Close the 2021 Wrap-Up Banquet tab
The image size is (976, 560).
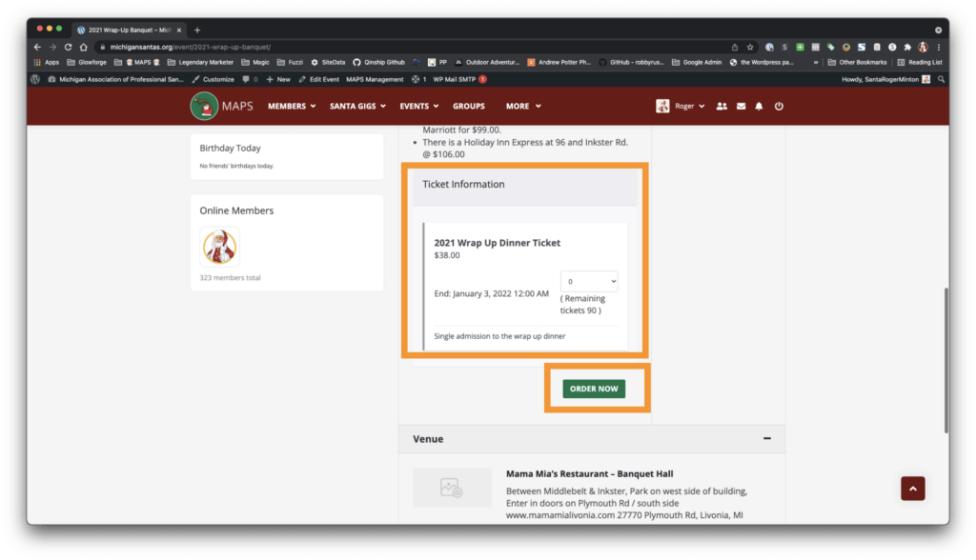pos(178,30)
